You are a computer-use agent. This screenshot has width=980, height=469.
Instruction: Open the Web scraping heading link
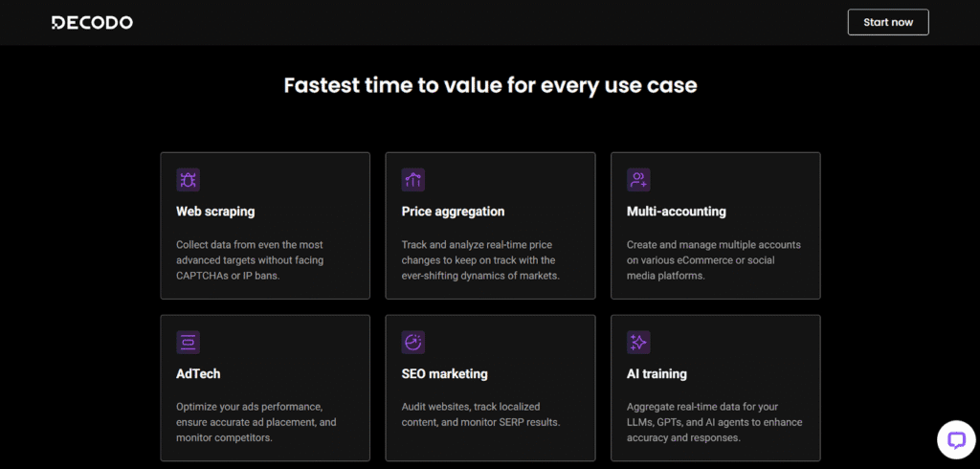(215, 212)
